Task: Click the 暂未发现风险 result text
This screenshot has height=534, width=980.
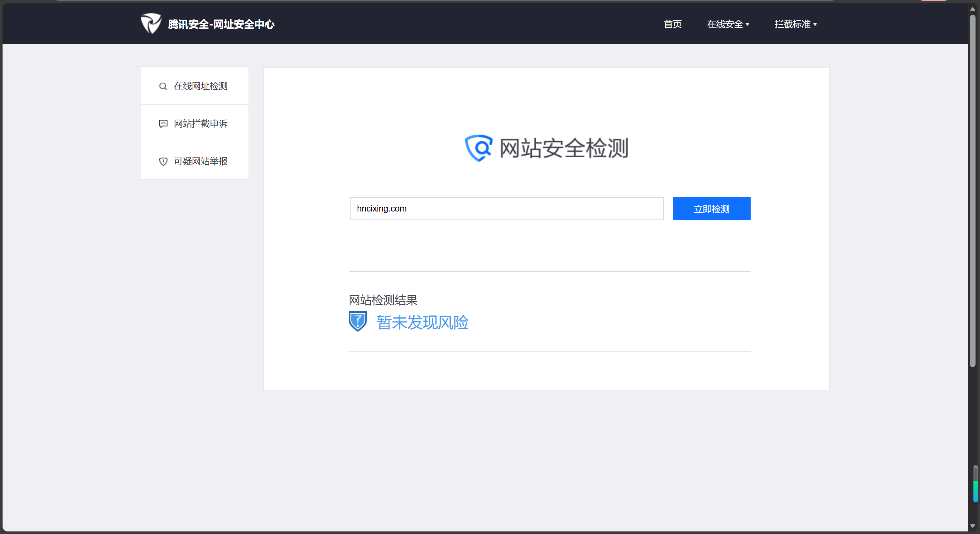Action: [422, 323]
